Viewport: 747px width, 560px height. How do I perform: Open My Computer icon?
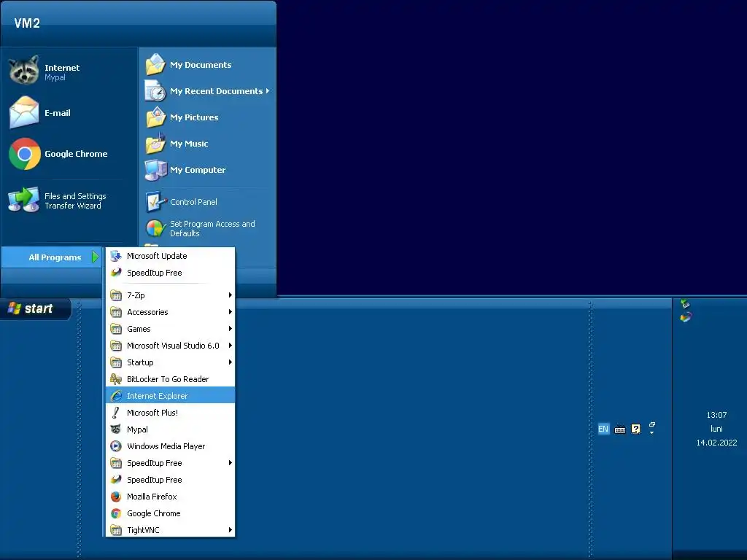pos(155,169)
